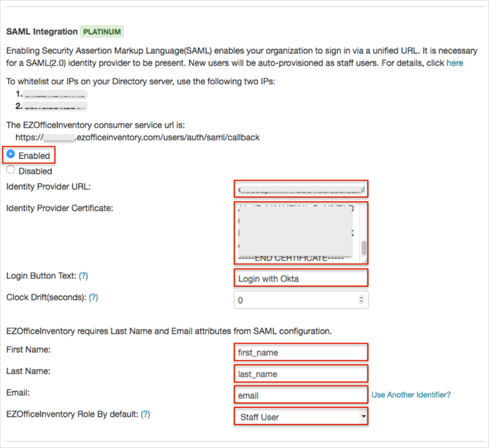Image resolution: width=489 pixels, height=448 pixels.
Task: Click the Clock Drift stepper arrows
Action: 362,300
